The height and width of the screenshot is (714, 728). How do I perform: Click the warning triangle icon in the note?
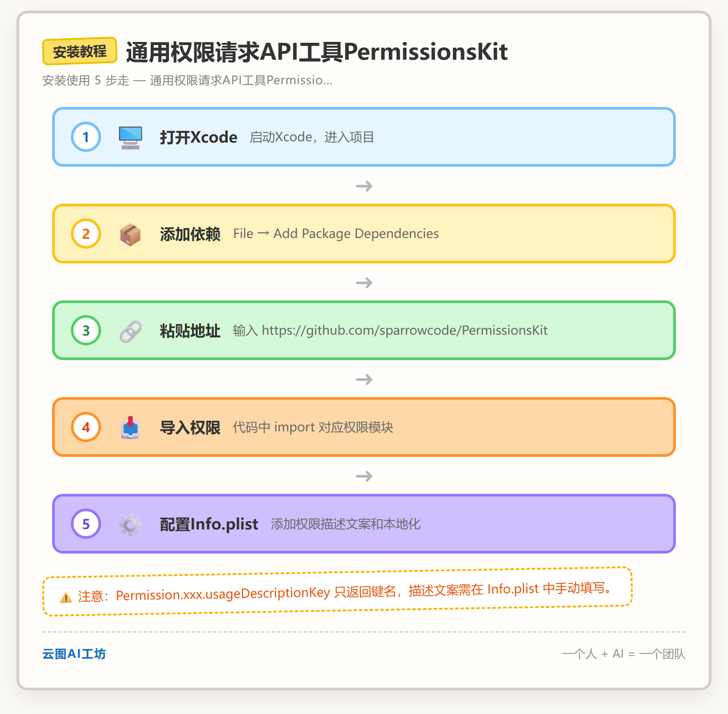pos(66,597)
